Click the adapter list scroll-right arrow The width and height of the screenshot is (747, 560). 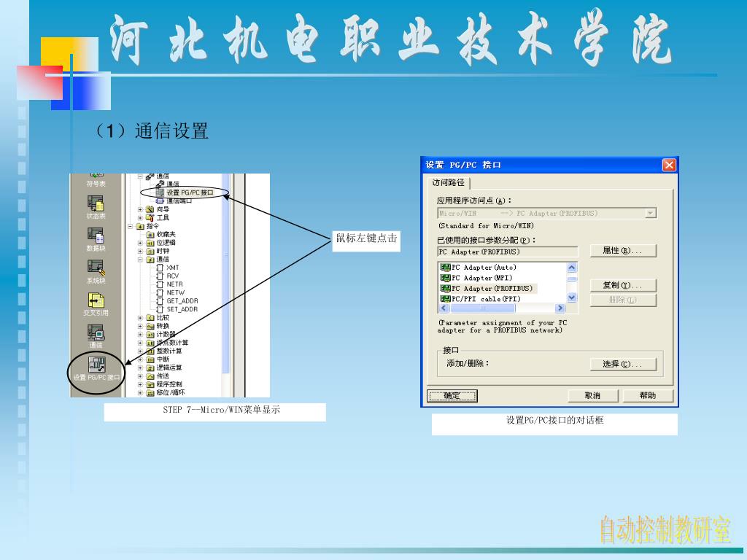[560, 308]
